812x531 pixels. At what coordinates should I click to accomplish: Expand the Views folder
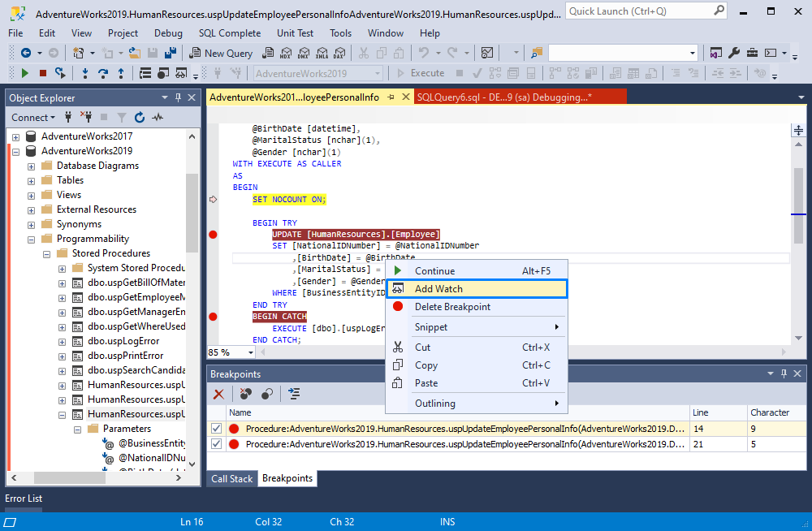point(31,196)
